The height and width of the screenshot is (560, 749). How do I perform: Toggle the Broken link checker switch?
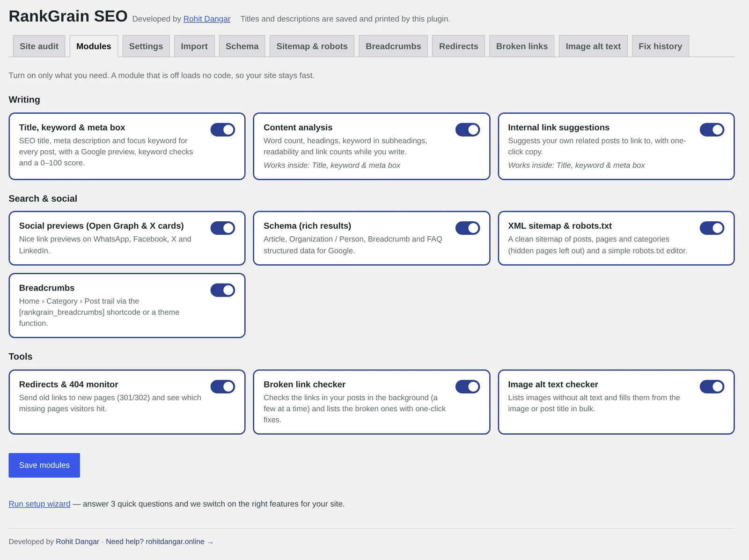[467, 386]
